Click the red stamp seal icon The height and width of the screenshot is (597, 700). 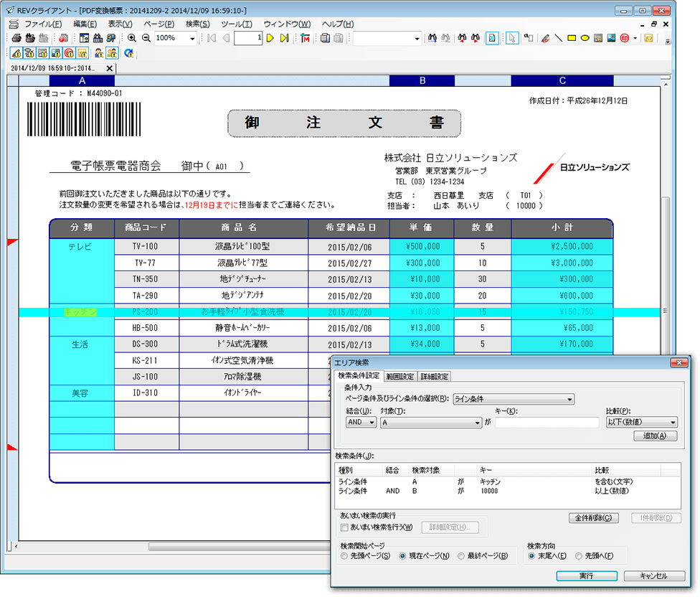(x=624, y=38)
